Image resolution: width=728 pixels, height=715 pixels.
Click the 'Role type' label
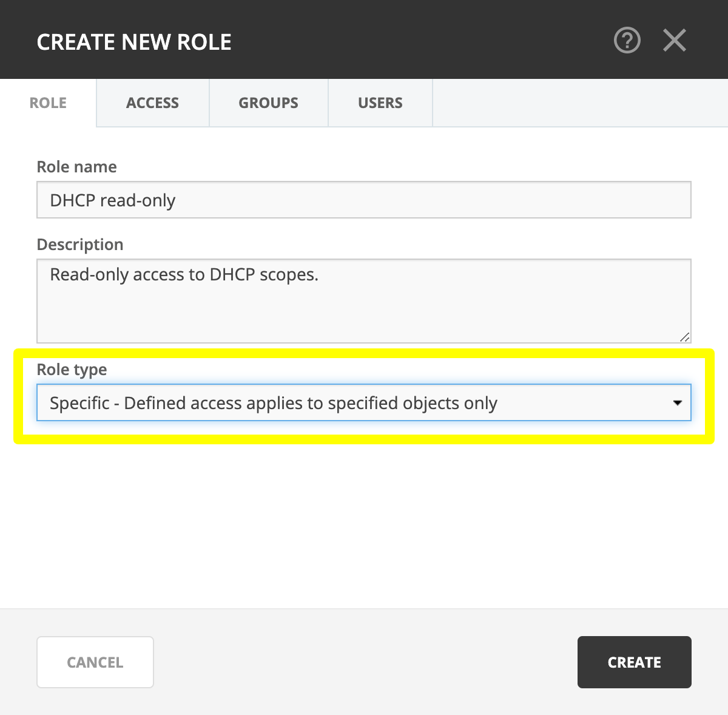pos(72,370)
